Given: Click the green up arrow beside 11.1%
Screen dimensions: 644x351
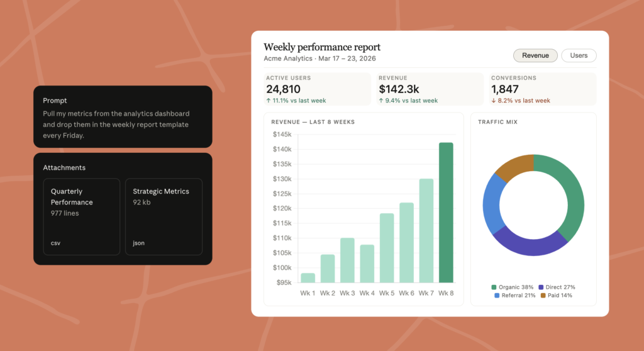Looking at the screenshot, I should pos(268,100).
